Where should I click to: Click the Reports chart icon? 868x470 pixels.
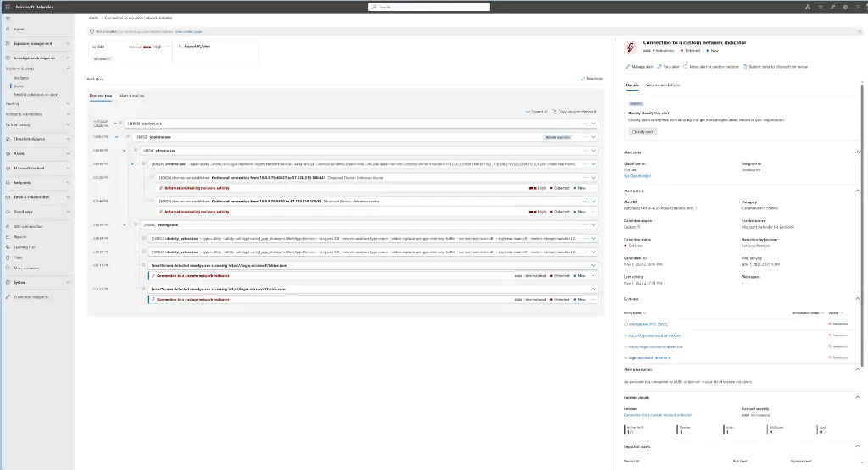tap(8, 236)
